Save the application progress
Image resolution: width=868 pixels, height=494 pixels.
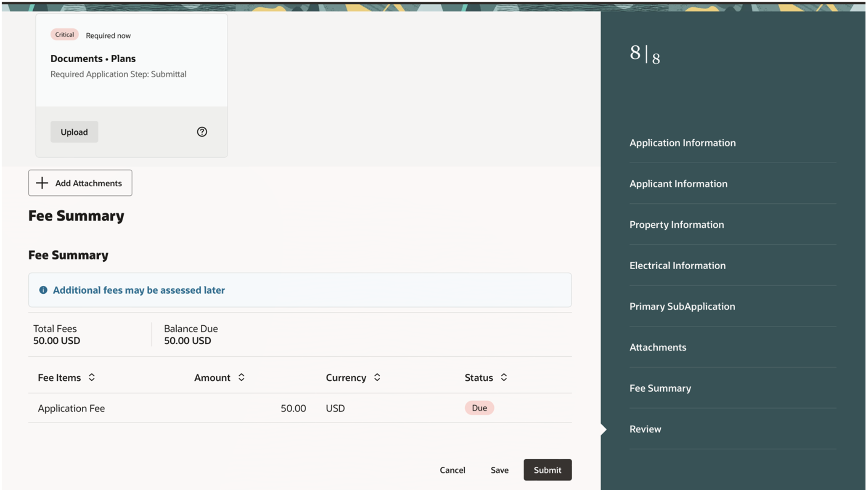click(x=499, y=470)
